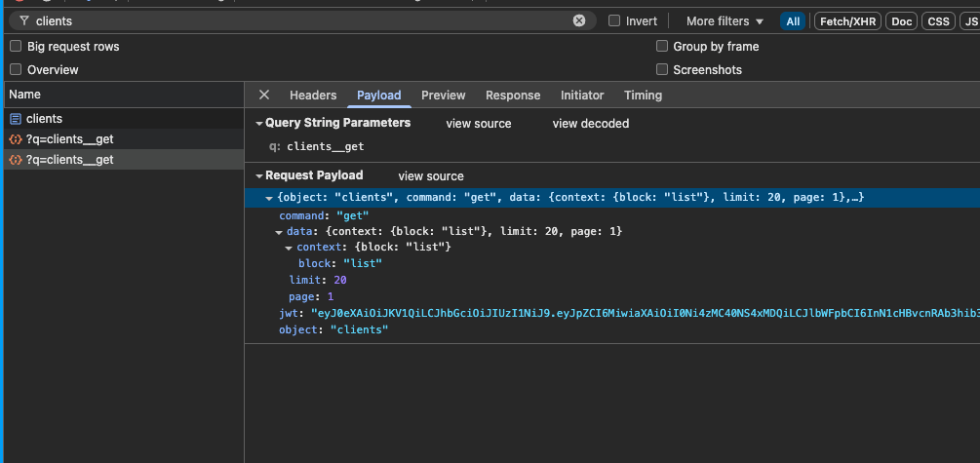
Task: Check the Group by frame option
Action: coord(663,47)
